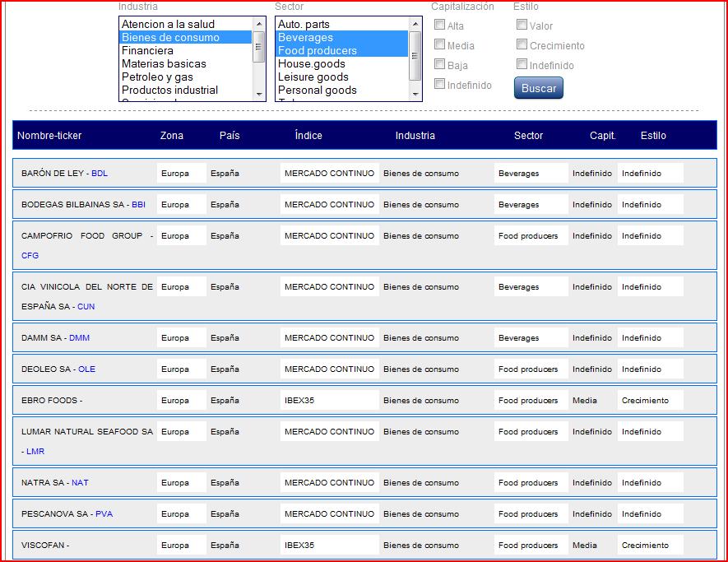Choose House.goods in the Sector list
Screen dimensions: 728x562
coord(312,64)
